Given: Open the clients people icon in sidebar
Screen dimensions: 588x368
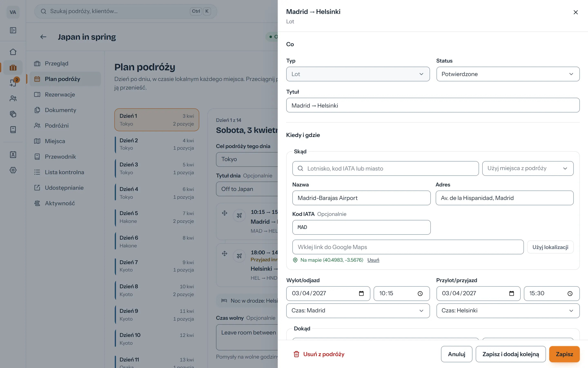Looking at the screenshot, I should [13, 98].
